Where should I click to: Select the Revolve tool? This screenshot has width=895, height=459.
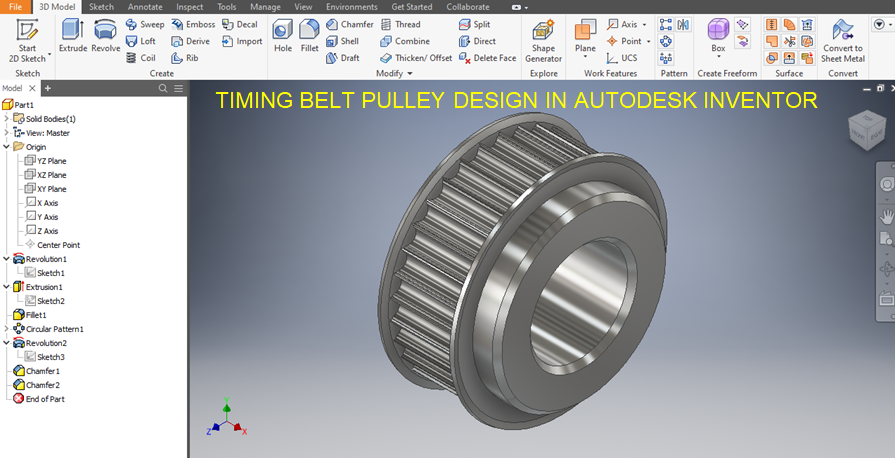(x=106, y=36)
